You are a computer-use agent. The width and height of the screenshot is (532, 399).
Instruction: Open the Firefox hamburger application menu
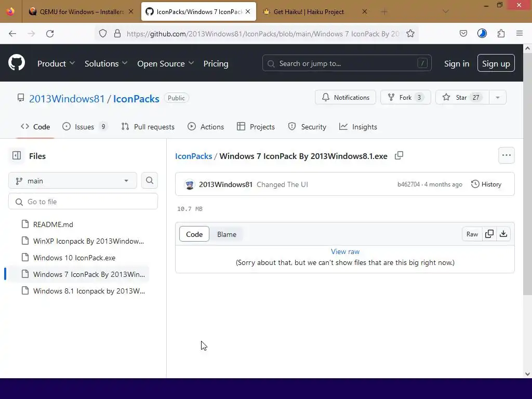click(x=520, y=33)
